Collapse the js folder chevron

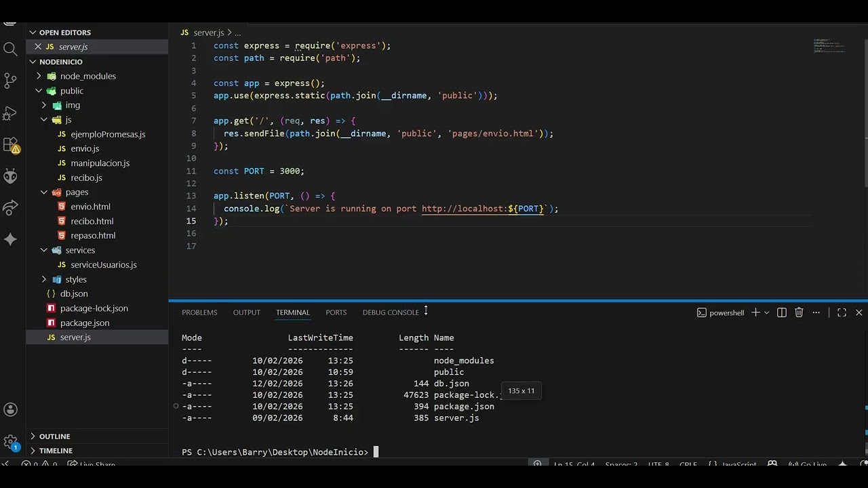click(x=44, y=120)
